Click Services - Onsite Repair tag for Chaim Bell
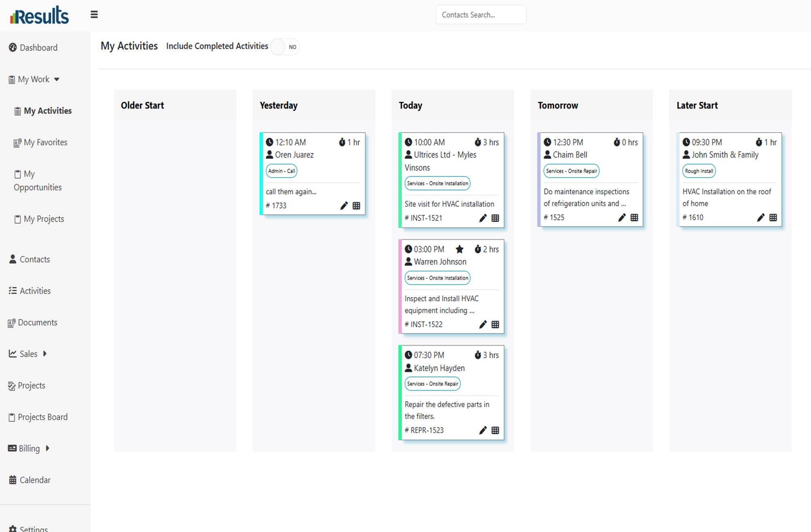811x532 pixels. click(x=571, y=171)
